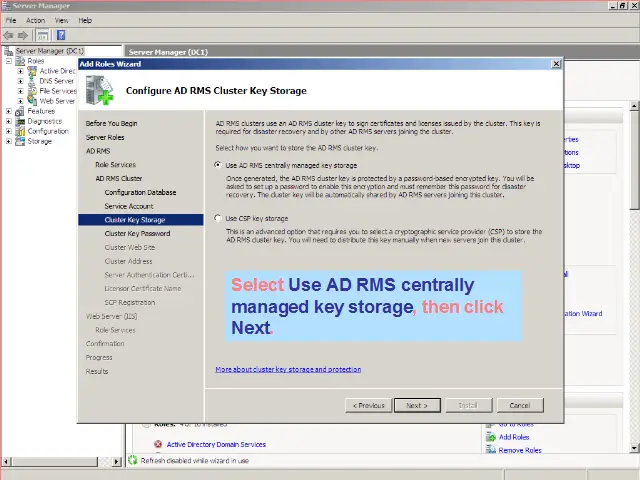Expand the Active Directory tree node

pos(20,71)
